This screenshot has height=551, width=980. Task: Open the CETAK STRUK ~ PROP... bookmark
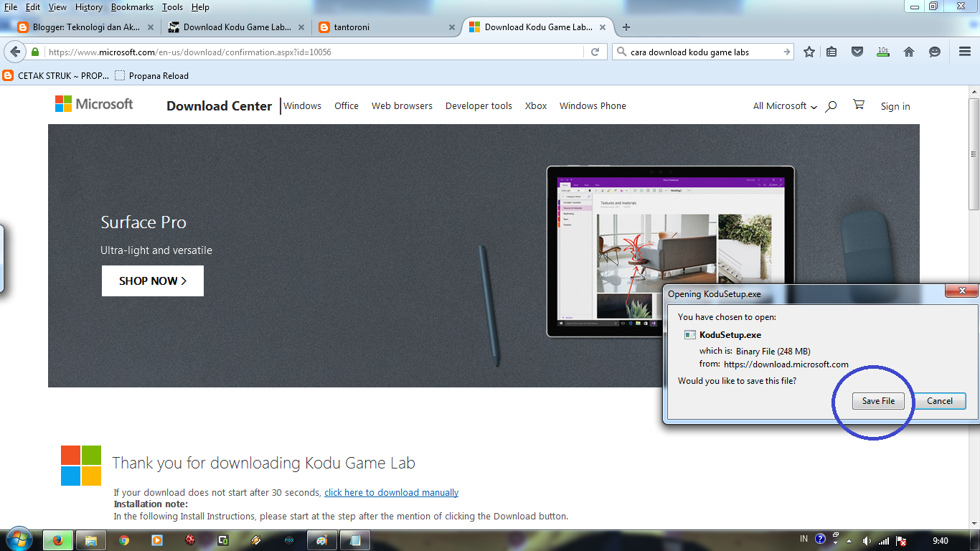coord(57,75)
